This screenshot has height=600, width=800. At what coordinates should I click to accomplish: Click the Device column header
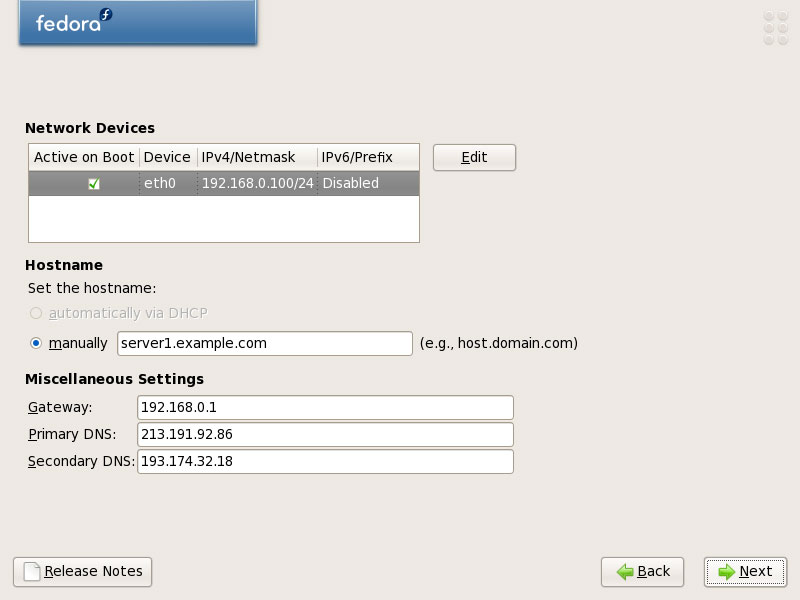point(168,157)
